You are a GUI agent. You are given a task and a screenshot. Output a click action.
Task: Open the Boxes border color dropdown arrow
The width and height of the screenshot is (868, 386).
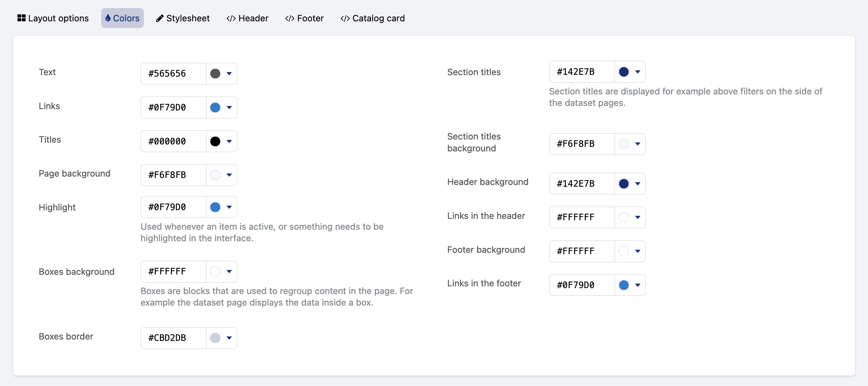click(229, 338)
